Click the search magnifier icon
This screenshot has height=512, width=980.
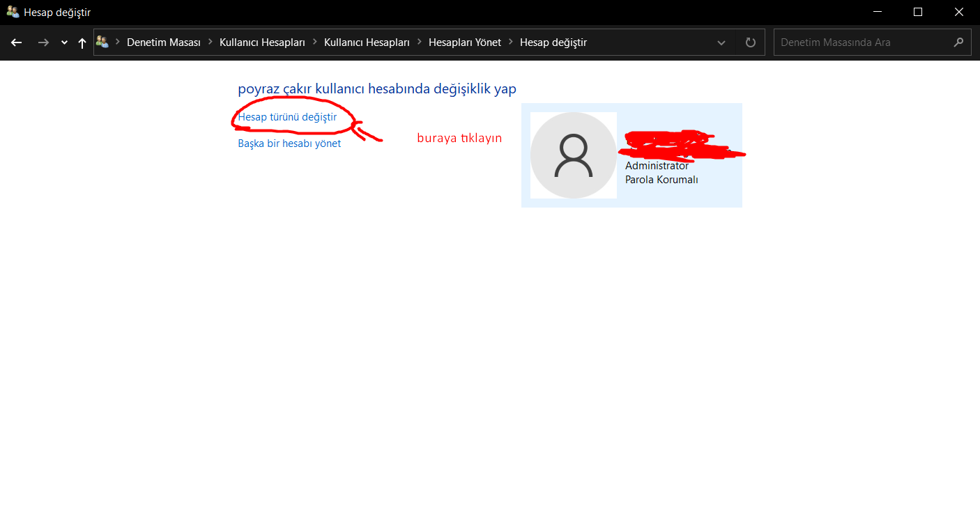tap(959, 42)
